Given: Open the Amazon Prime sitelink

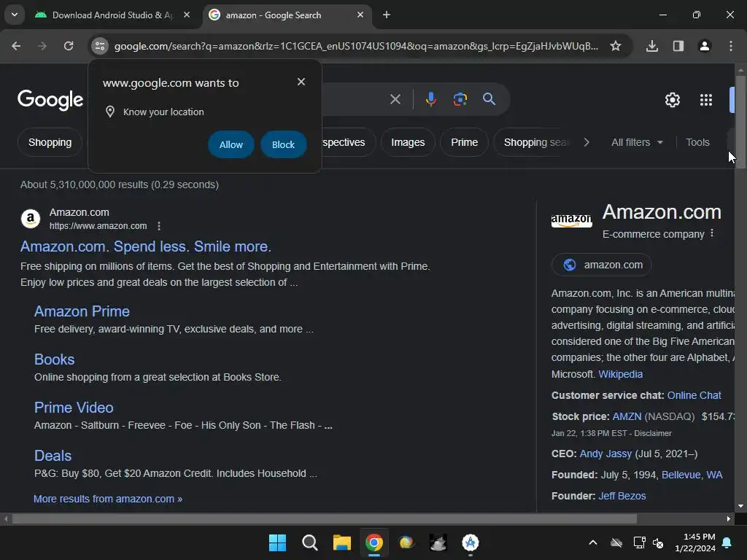Looking at the screenshot, I should point(82,311).
